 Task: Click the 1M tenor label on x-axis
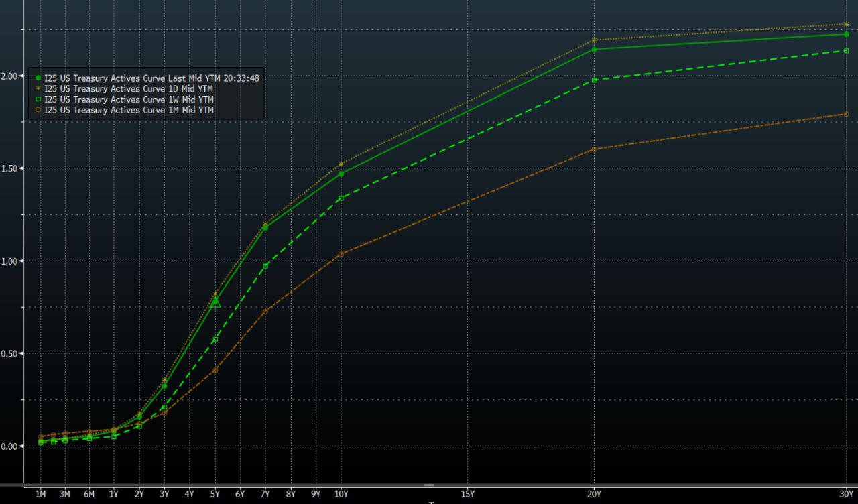[40, 494]
